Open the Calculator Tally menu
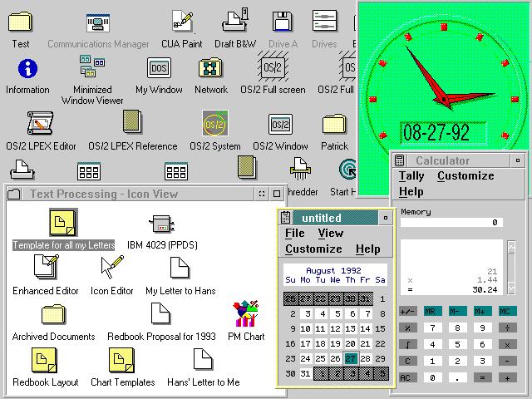Image resolution: width=532 pixels, height=399 pixels. [411, 175]
